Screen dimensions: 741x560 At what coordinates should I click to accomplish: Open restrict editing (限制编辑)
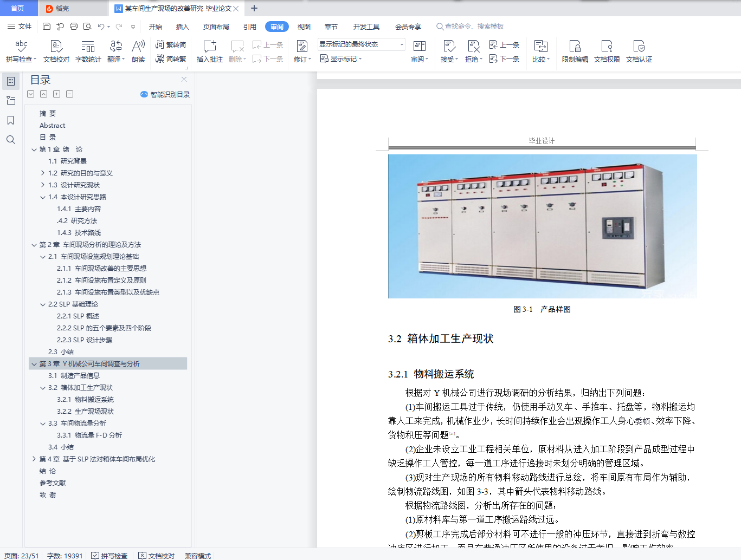pos(575,51)
